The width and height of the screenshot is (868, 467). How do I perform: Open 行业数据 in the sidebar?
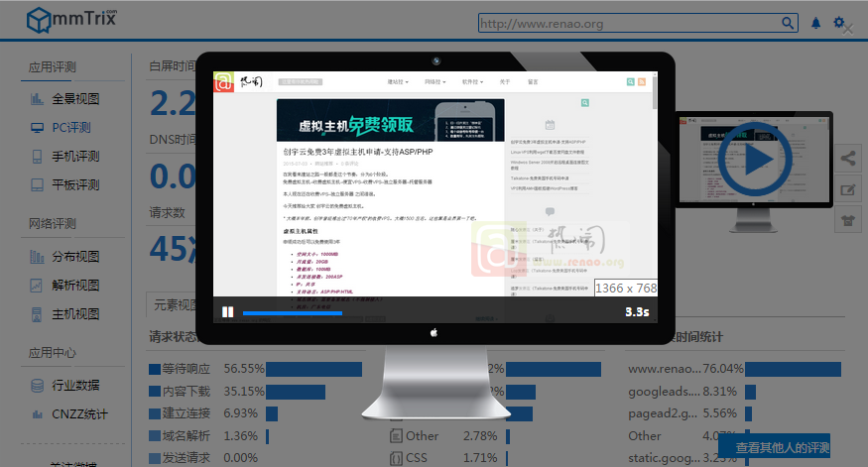point(75,385)
